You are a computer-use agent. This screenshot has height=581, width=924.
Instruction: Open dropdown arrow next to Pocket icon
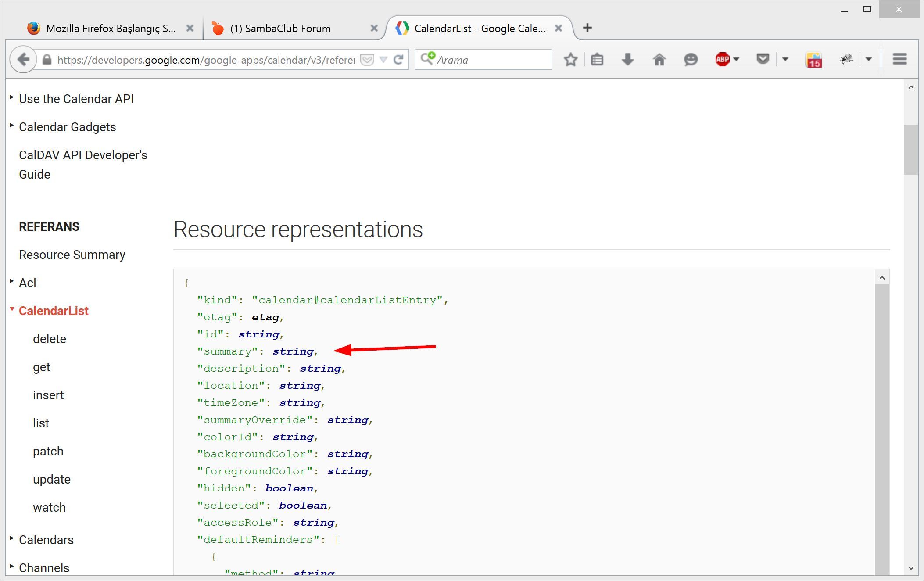785,59
